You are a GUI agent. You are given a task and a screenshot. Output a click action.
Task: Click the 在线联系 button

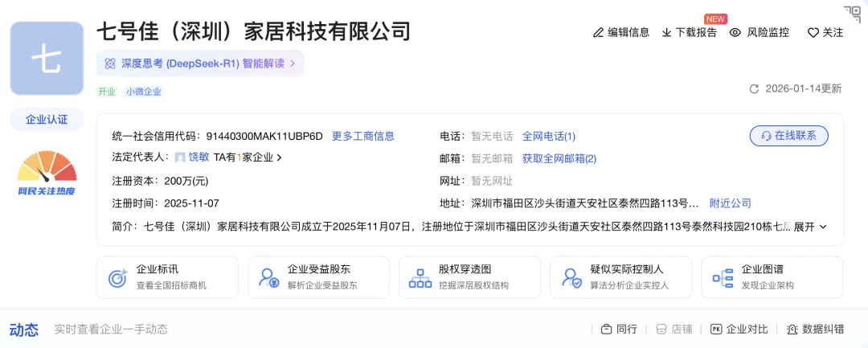click(x=789, y=136)
